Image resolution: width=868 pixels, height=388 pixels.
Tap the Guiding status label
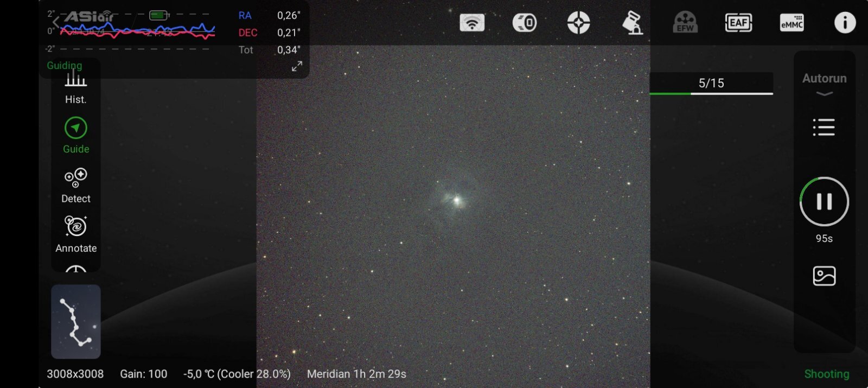65,65
